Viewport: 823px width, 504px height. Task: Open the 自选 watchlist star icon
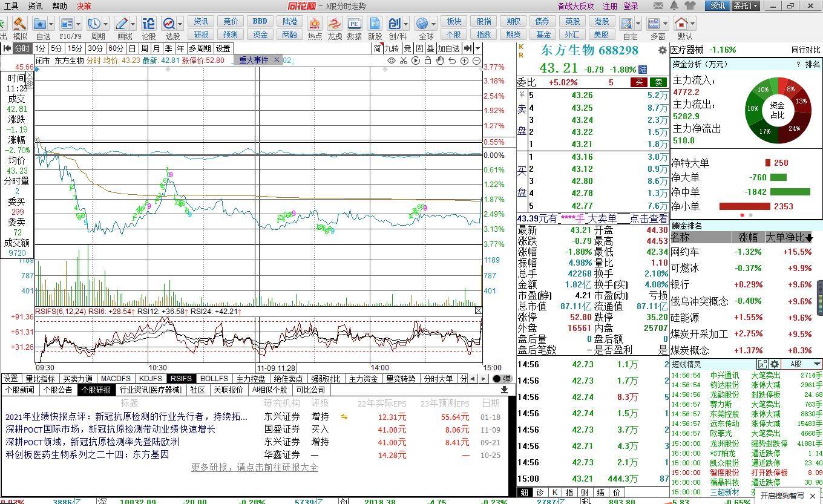[x=40, y=24]
